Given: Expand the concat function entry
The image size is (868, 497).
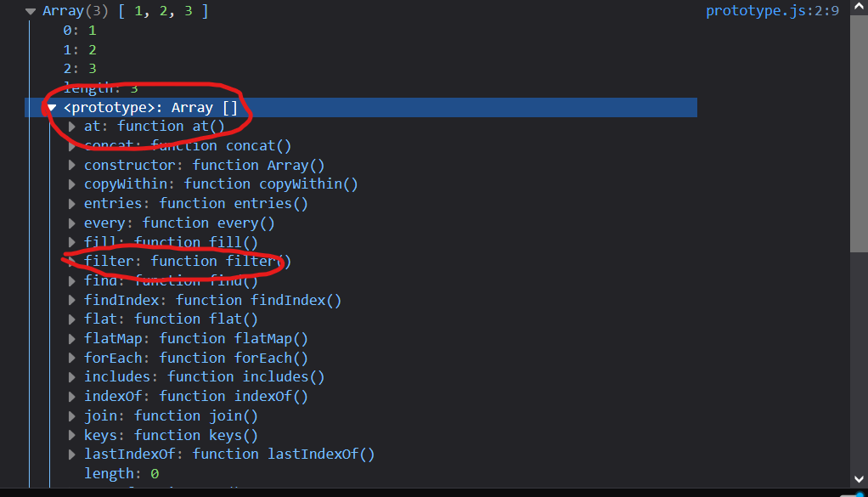Looking at the screenshot, I should pyautogui.click(x=72, y=146).
